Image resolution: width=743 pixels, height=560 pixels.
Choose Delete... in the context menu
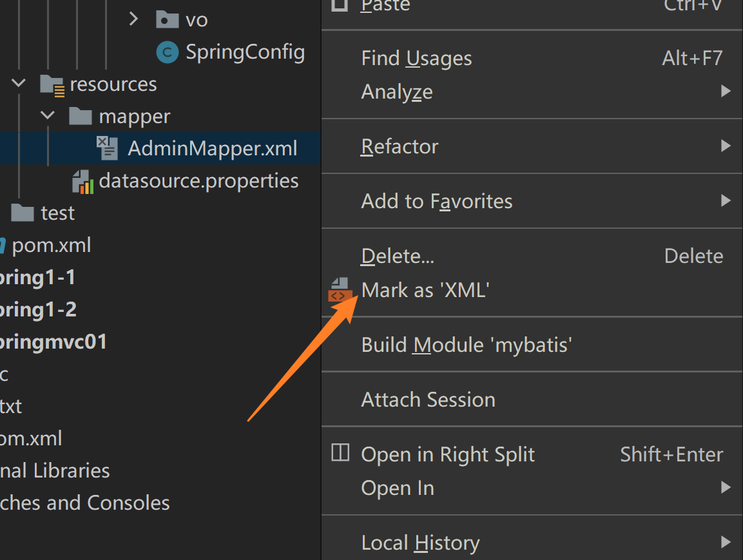pos(398,256)
